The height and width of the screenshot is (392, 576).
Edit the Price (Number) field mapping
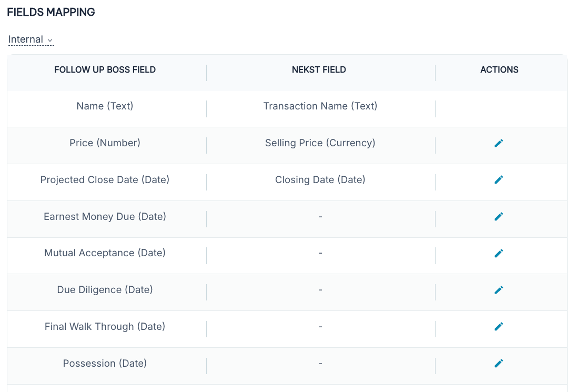click(499, 143)
